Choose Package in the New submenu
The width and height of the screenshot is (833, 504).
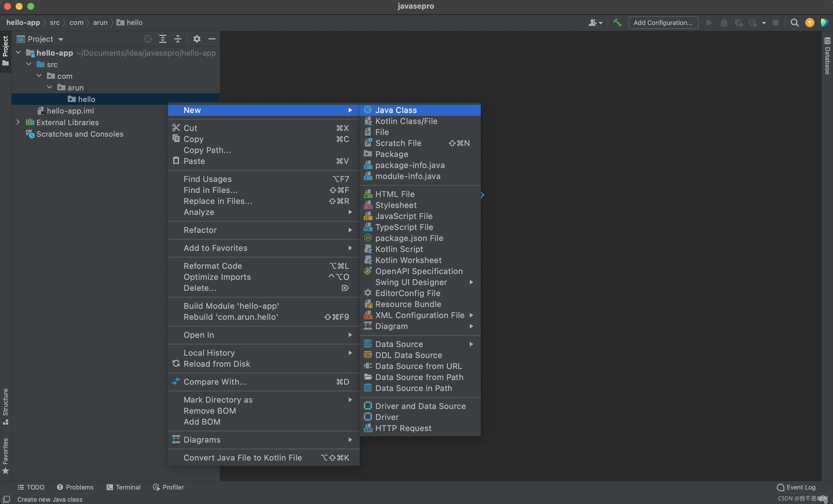tap(420, 154)
